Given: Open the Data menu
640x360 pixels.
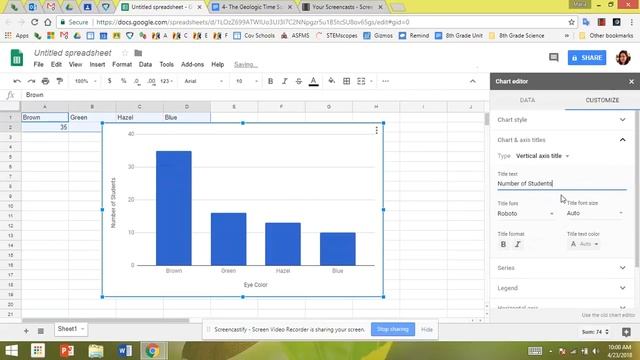Looking at the screenshot, I should coord(145,64).
